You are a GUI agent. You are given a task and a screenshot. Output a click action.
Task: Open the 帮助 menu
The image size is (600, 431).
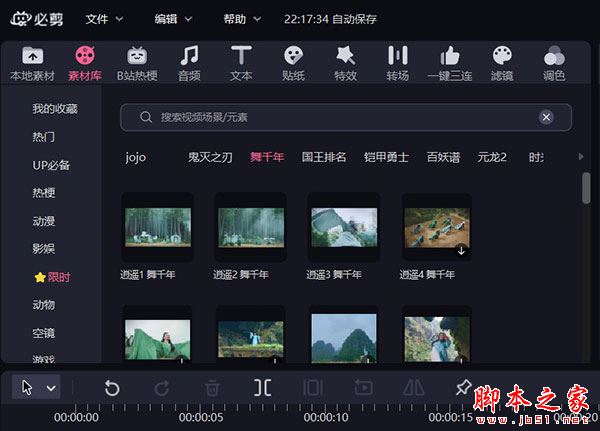coord(242,19)
